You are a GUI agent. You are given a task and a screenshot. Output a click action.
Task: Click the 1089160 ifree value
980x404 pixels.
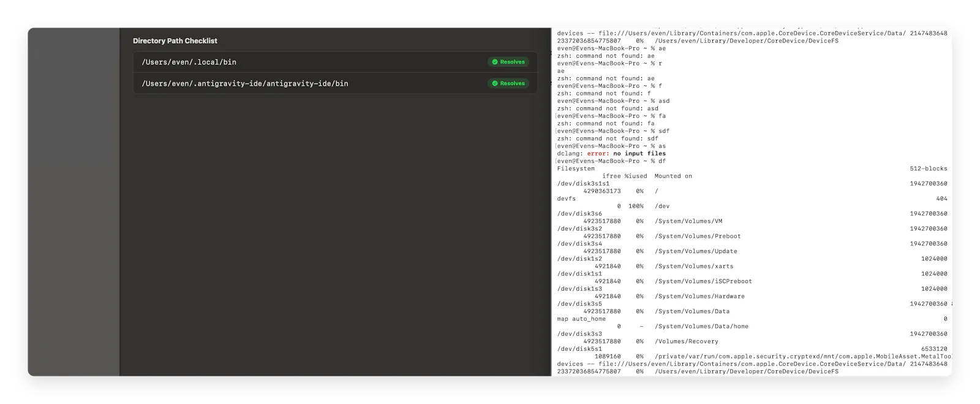tap(608, 356)
